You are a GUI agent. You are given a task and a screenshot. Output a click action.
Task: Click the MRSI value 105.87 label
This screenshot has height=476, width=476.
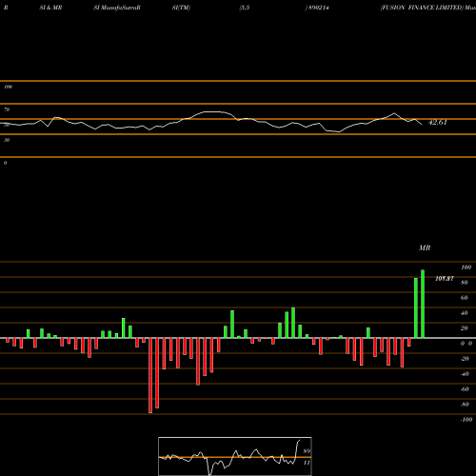tap(445, 279)
